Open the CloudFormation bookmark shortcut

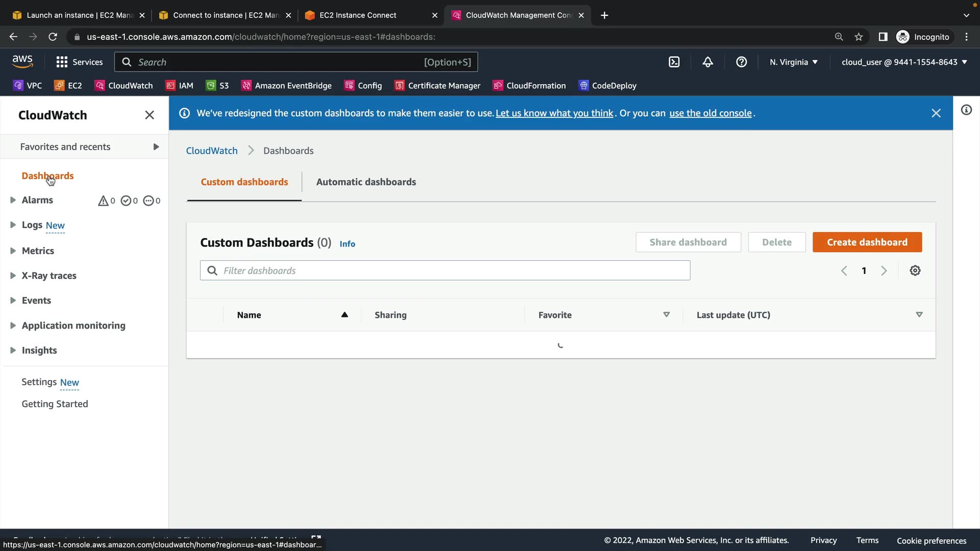click(x=529, y=86)
